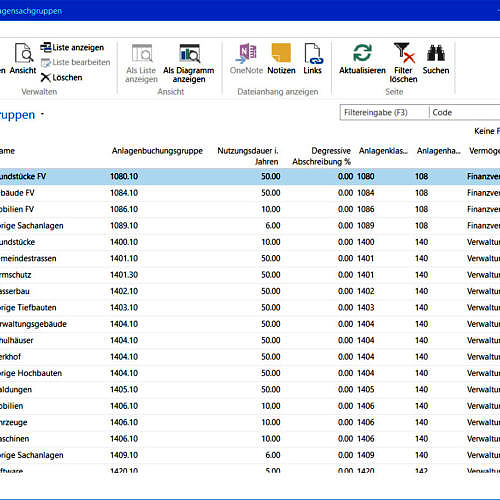This screenshot has width=500, height=500.
Task: Open the Notizen notes panel
Action: tap(281, 59)
